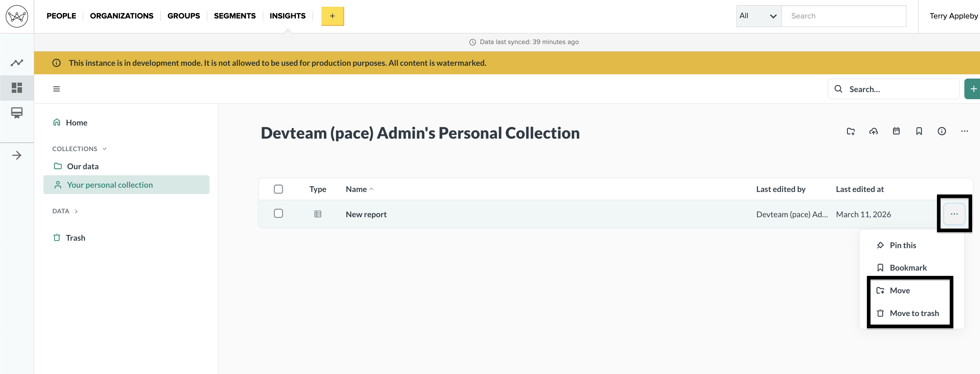Click the March 11, 2026 date cell
The image size is (980, 374).
[x=863, y=215]
